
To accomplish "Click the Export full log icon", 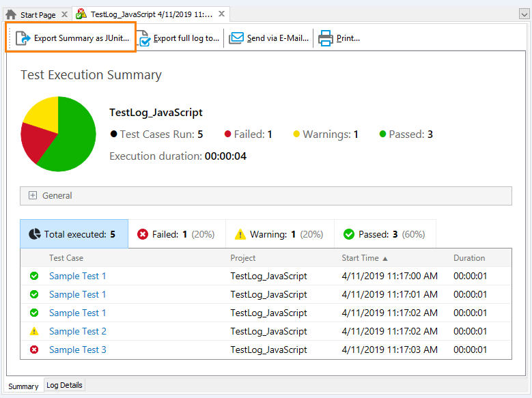I will click(143, 38).
